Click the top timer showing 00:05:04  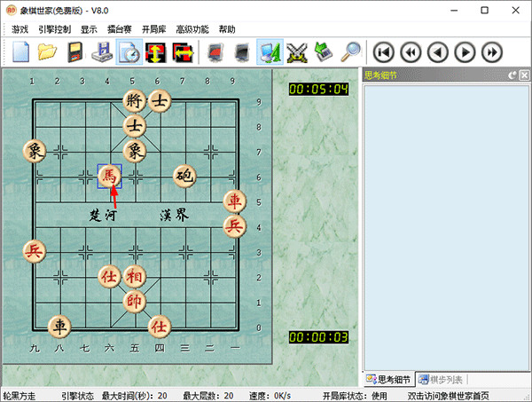pos(318,90)
